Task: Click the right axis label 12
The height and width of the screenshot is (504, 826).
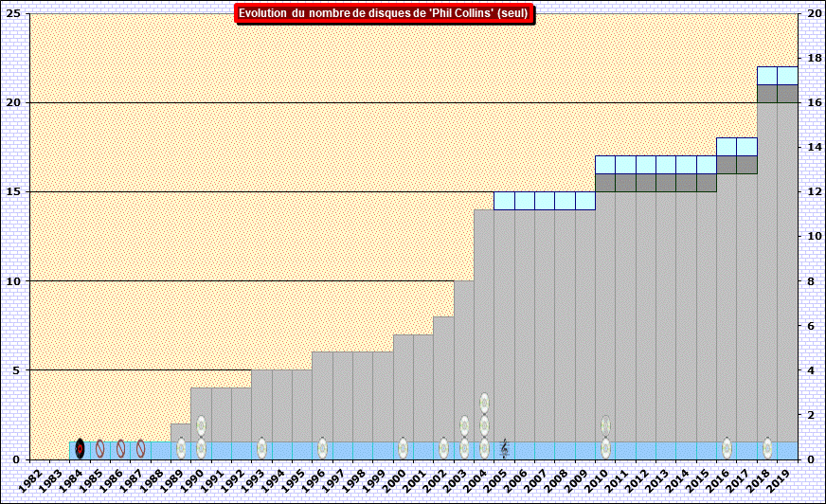Action: click(813, 191)
